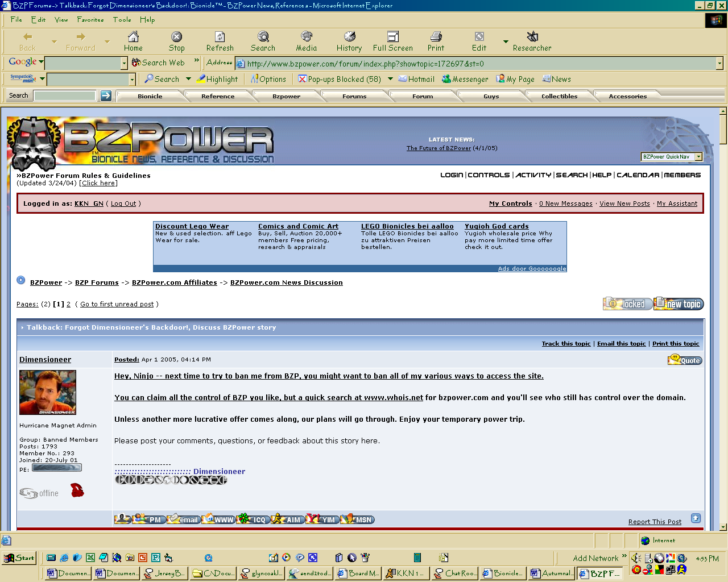728x582 pixels.
Task: Open the Edit menu in the menu bar
Action: 38,19
